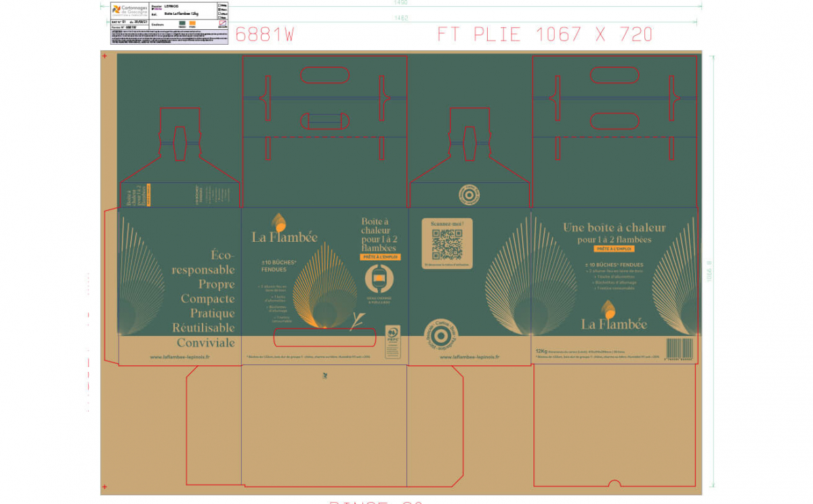Click flame logo above La Flambée near ±10 bûches

click(278, 222)
